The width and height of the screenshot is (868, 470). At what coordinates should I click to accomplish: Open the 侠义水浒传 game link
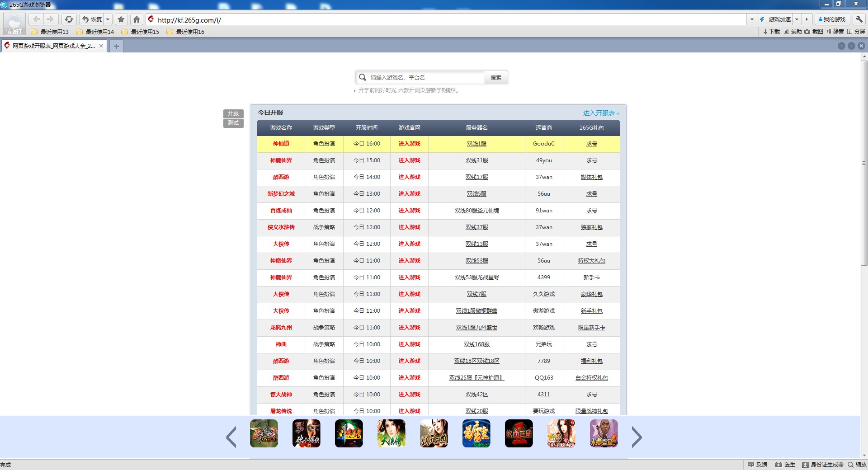(281, 227)
